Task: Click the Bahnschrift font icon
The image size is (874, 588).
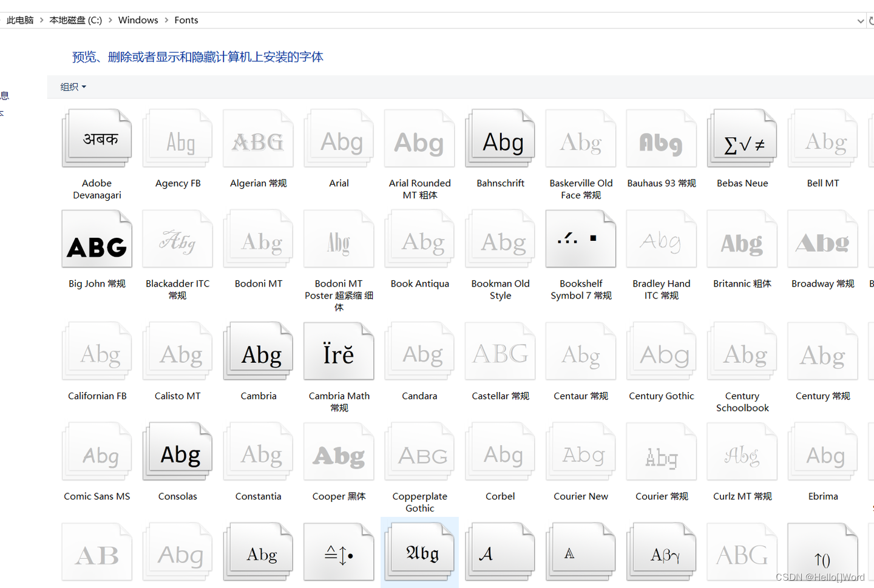Action: (x=500, y=138)
